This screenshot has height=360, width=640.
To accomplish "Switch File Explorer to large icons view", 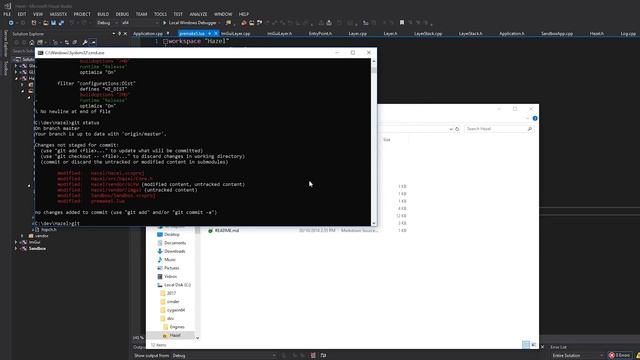I will coord(533,345).
